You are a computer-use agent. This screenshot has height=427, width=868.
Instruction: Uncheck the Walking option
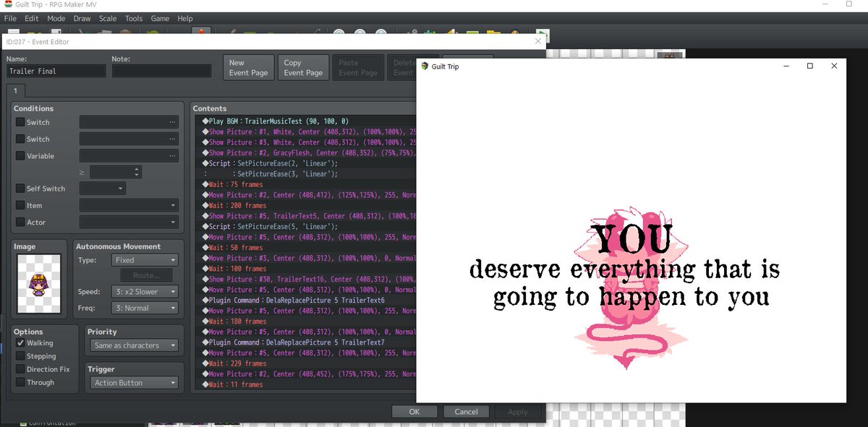click(x=20, y=343)
